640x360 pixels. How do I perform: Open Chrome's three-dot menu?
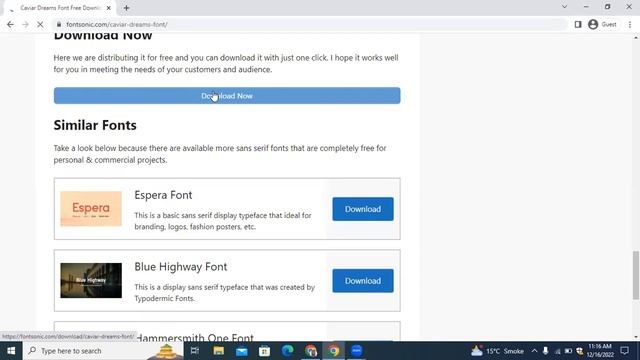tap(630, 24)
